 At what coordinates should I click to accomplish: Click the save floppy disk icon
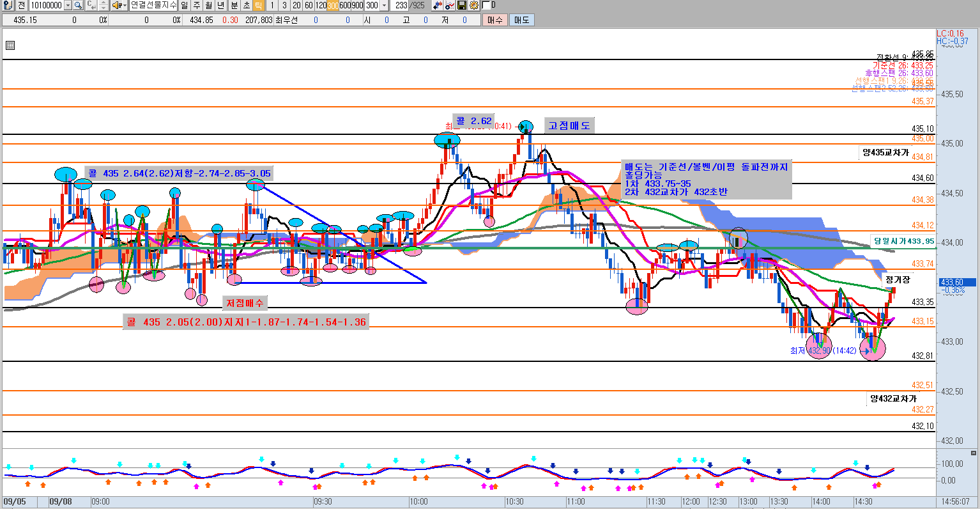click(462, 5)
